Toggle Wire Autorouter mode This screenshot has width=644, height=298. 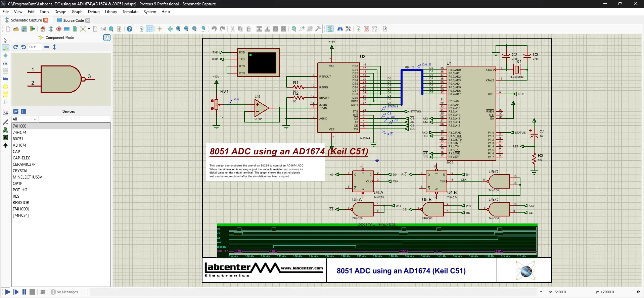(330, 29)
